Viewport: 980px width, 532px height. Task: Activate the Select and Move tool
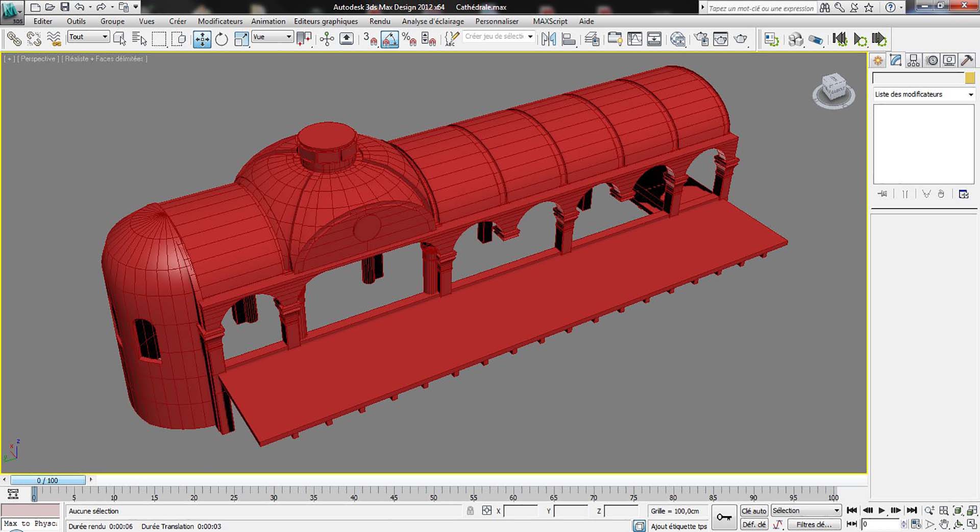point(202,39)
